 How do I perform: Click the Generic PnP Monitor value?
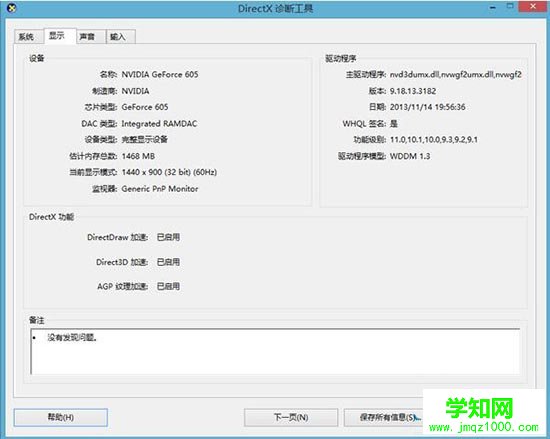tap(160, 189)
